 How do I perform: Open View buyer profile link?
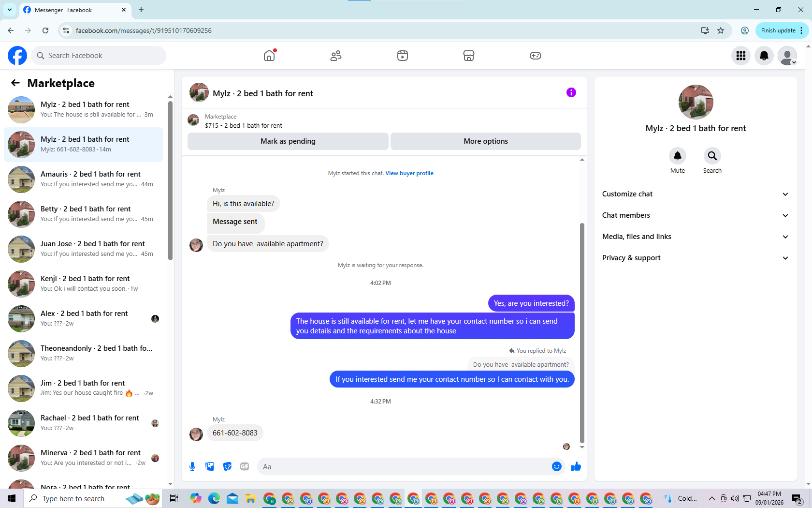409,173
